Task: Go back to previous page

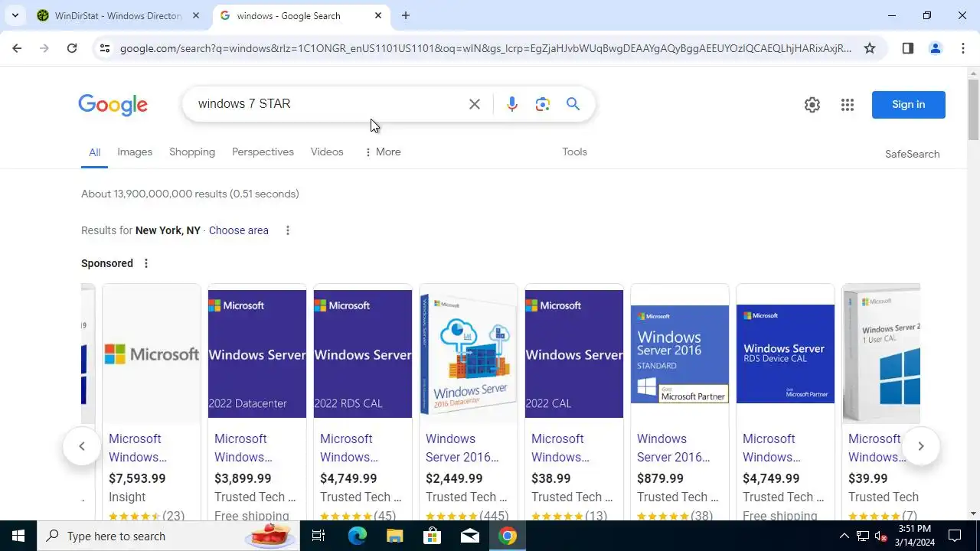Action: pyautogui.click(x=17, y=48)
